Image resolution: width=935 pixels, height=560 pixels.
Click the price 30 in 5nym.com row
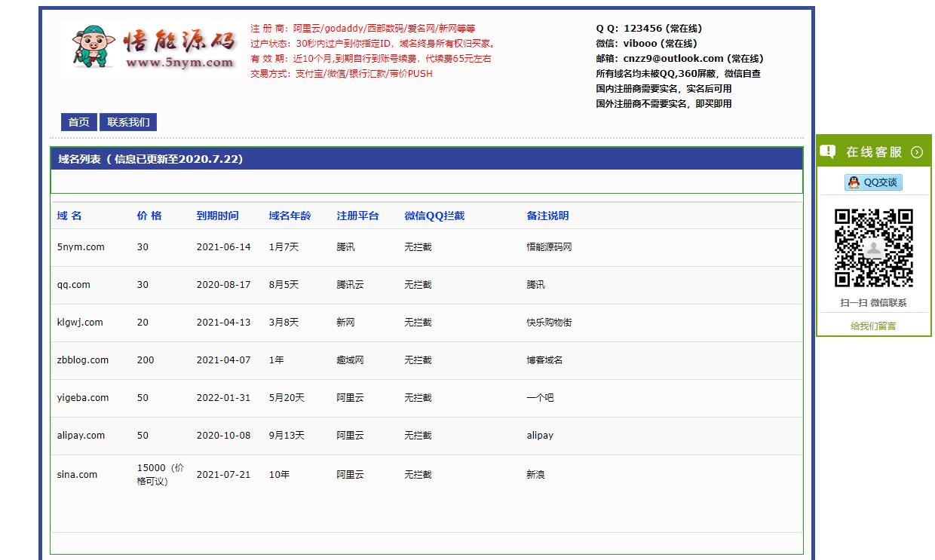143,247
